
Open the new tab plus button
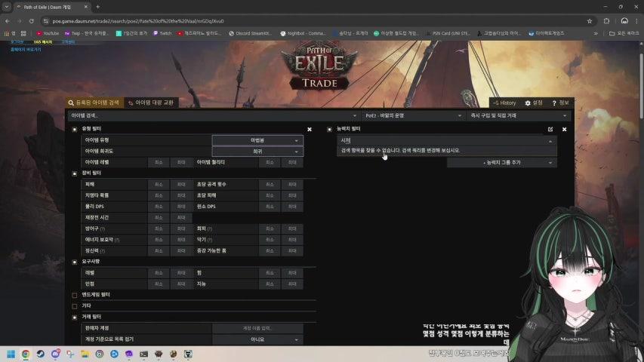click(x=97, y=7)
